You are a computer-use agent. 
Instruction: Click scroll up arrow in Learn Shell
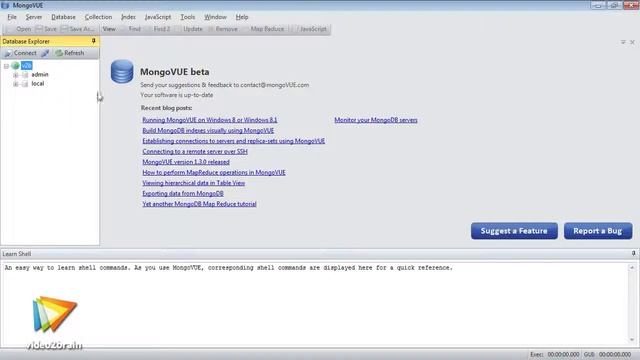pyautogui.click(x=632, y=268)
